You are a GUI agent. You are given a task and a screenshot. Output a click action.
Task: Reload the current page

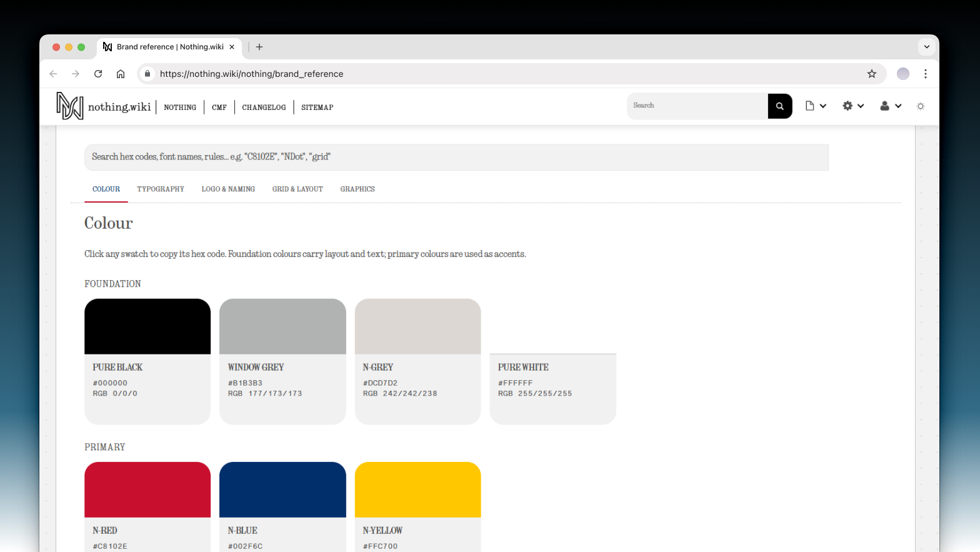coord(98,74)
